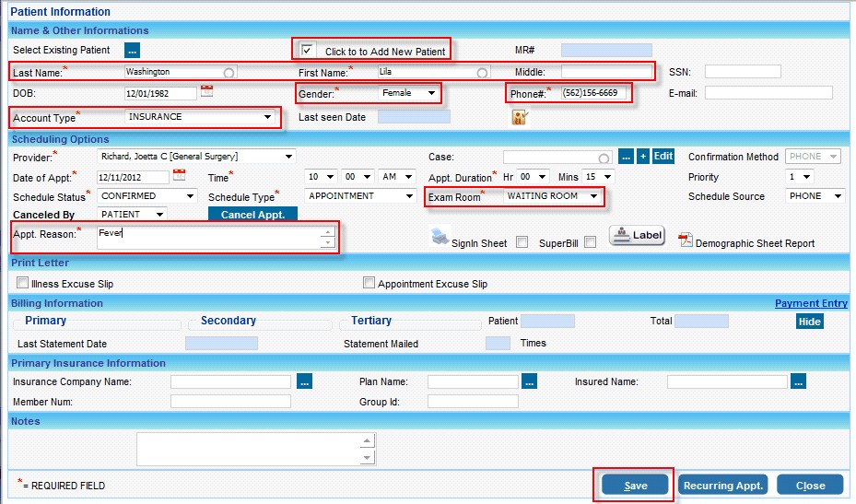856x504 pixels.
Task: Click the plus icon to add Case
Action: click(x=643, y=157)
